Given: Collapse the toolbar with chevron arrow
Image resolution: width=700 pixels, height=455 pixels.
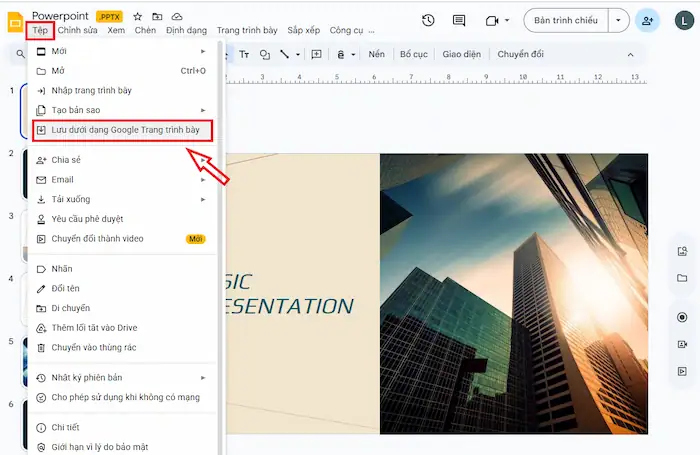Looking at the screenshot, I should (x=631, y=54).
